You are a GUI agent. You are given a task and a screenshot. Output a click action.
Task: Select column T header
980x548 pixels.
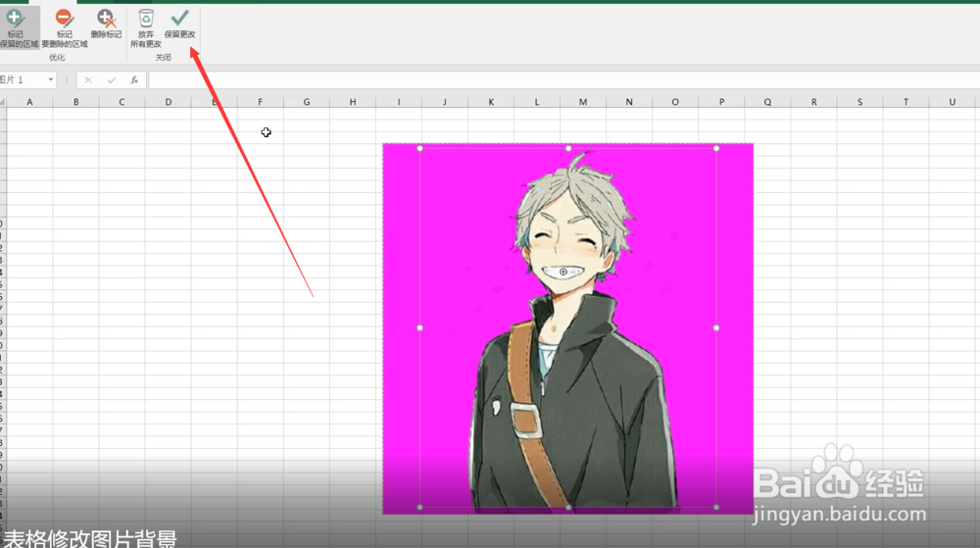pos(906,102)
